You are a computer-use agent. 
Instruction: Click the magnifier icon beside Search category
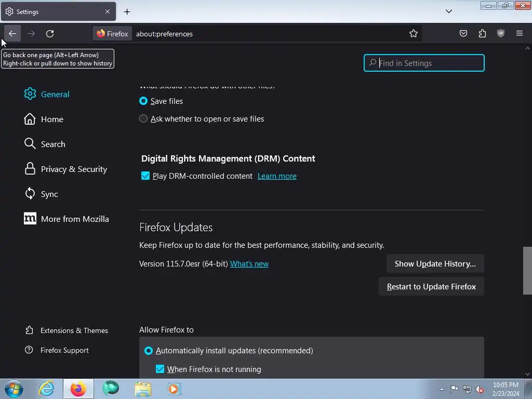pos(30,143)
